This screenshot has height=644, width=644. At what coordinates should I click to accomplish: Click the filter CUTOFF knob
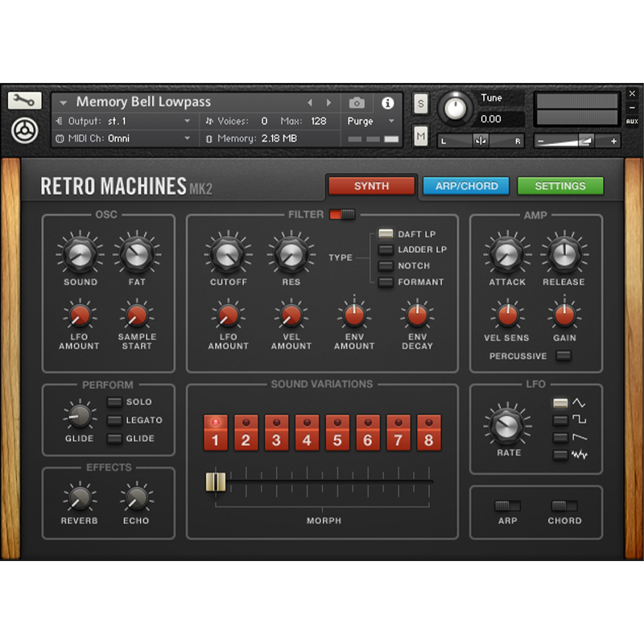click(x=228, y=254)
